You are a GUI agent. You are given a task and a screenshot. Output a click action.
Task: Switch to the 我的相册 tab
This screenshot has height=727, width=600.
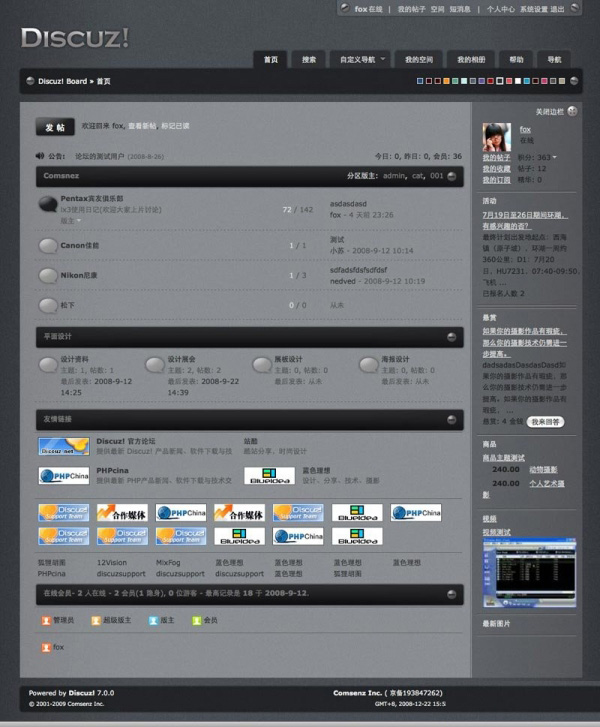[x=471, y=60]
